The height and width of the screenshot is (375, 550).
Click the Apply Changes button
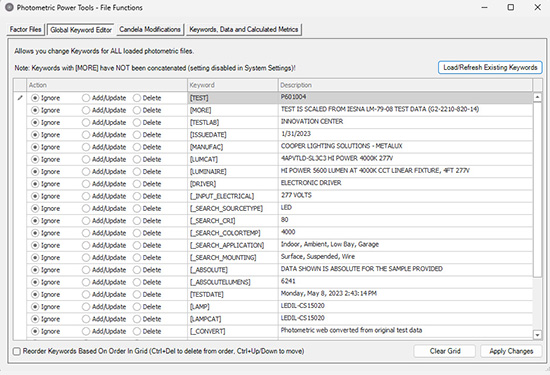point(511,351)
